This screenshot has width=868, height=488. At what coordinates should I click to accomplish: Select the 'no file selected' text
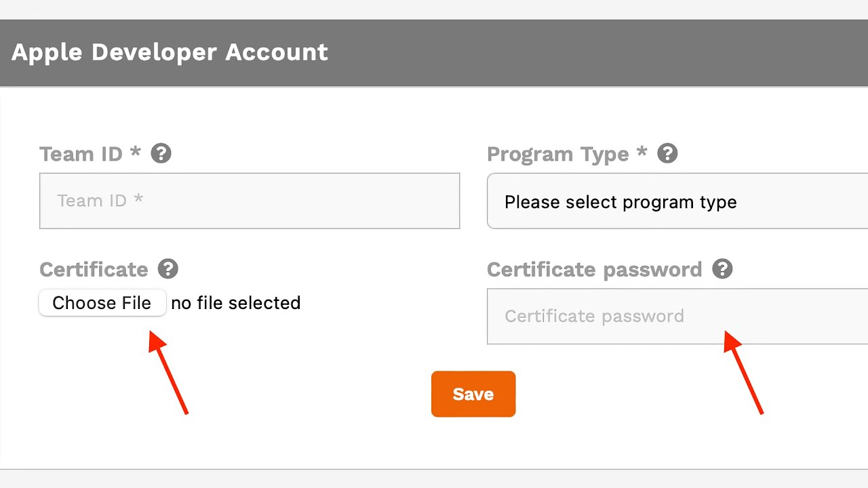(x=235, y=303)
